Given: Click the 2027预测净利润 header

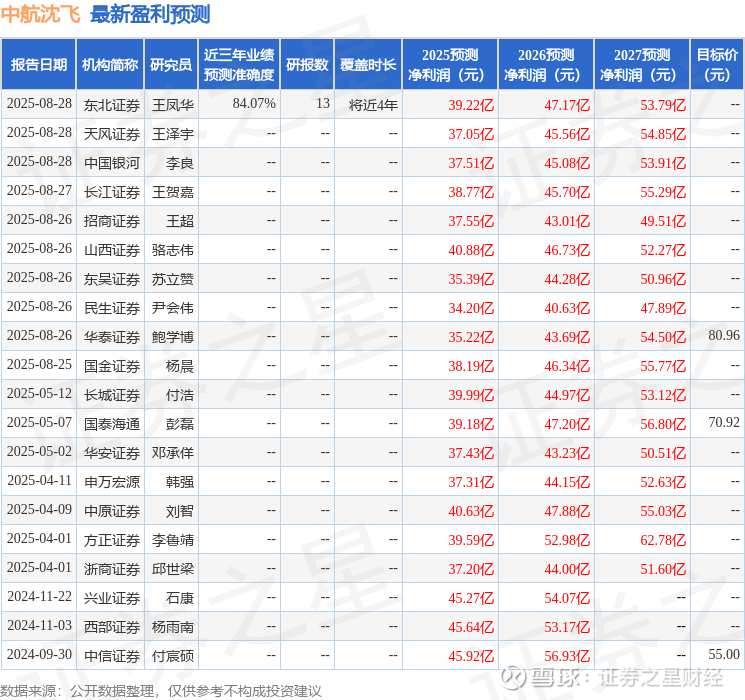Looking at the screenshot, I should [642, 65].
